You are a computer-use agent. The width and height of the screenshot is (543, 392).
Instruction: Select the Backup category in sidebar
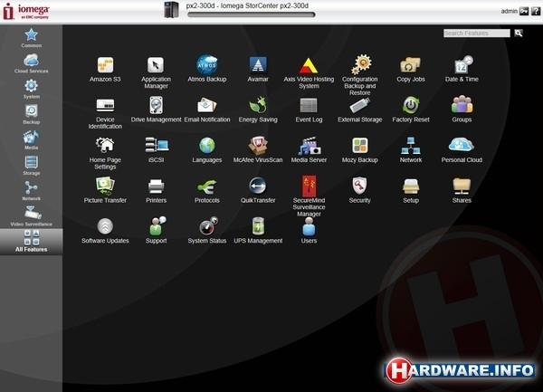31,115
